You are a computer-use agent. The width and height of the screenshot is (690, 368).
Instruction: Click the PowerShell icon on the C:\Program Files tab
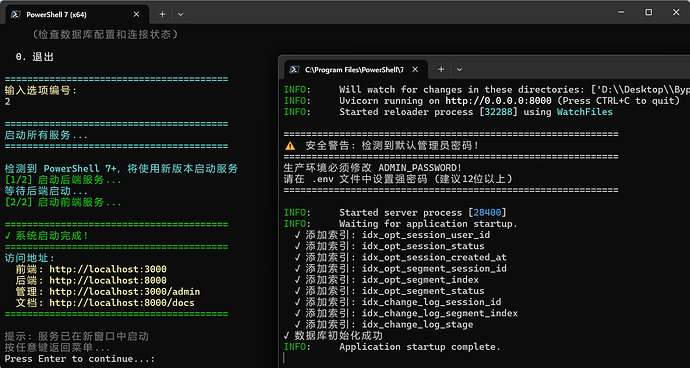294,70
